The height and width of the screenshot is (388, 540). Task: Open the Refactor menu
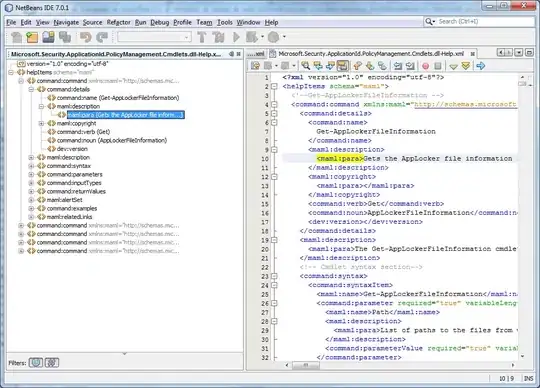click(118, 22)
